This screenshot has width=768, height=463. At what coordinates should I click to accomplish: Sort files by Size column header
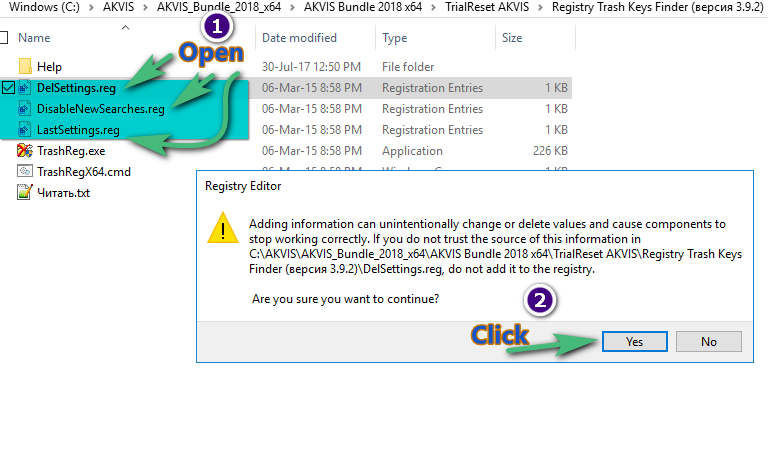tap(512, 38)
